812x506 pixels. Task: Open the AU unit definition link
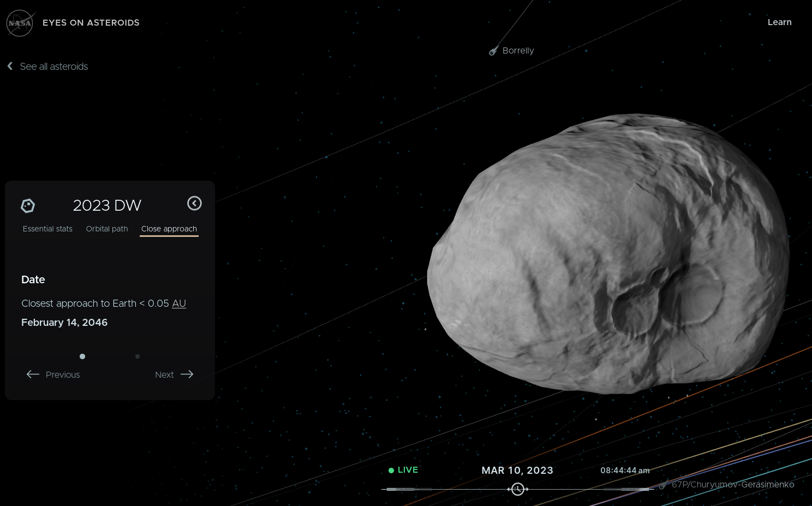[x=179, y=303]
